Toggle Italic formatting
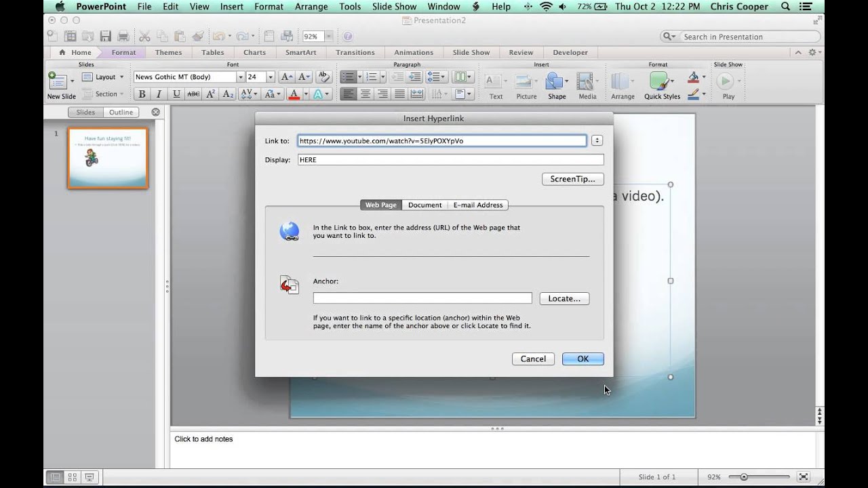 click(159, 94)
